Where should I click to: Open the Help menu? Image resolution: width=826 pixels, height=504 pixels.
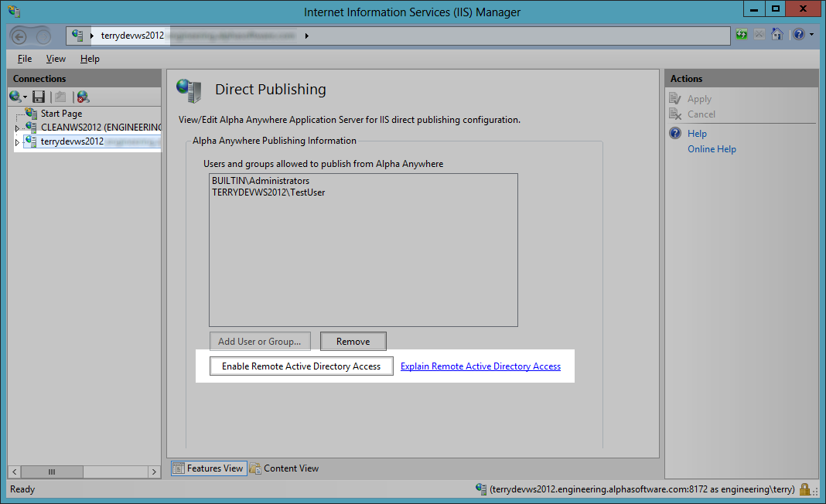(90, 59)
